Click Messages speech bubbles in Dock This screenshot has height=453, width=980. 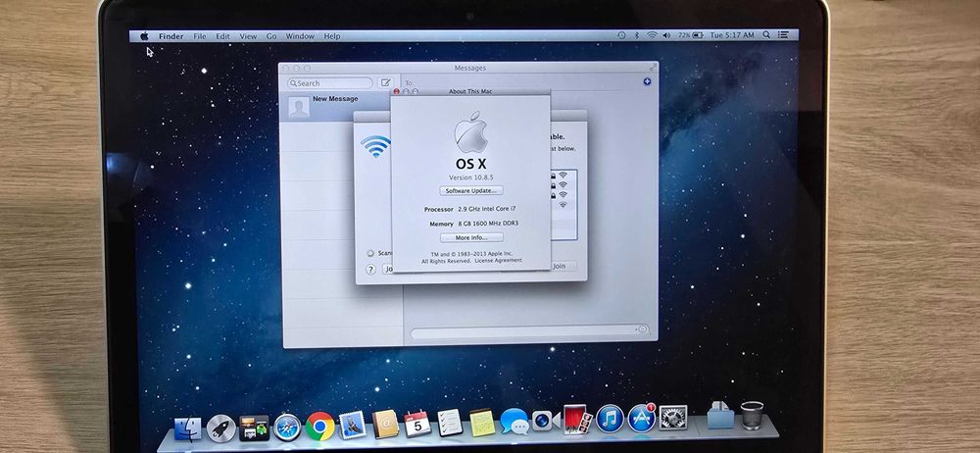[514, 421]
